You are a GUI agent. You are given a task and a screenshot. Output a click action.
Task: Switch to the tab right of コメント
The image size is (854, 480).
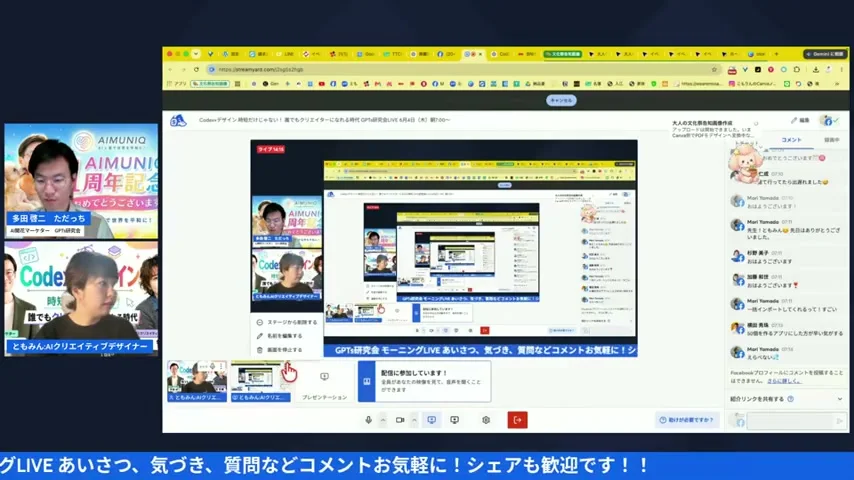[831, 140]
